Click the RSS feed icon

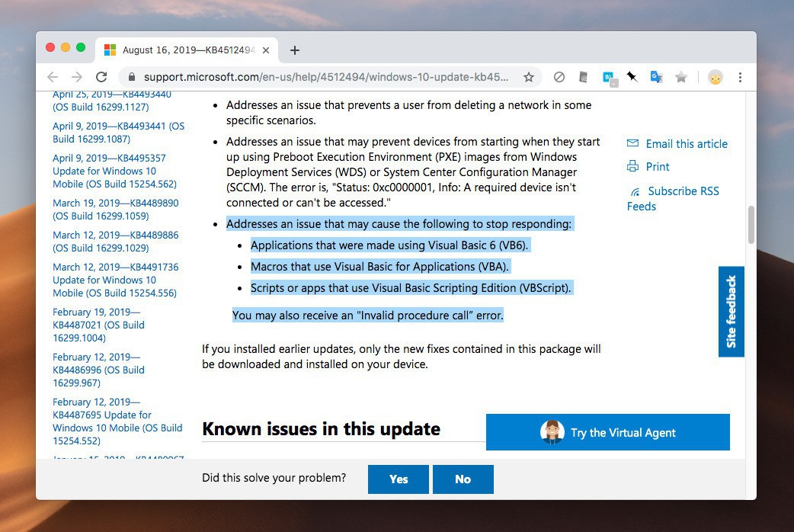pos(635,192)
